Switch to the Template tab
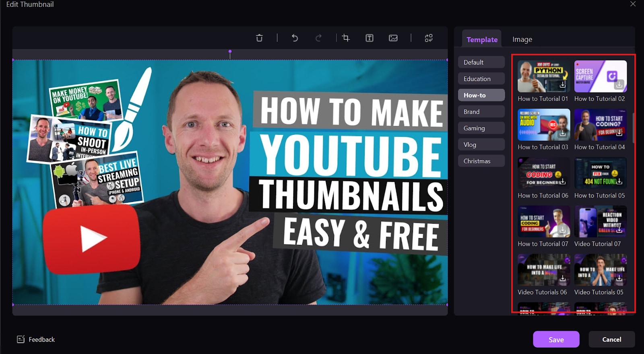 click(x=482, y=39)
